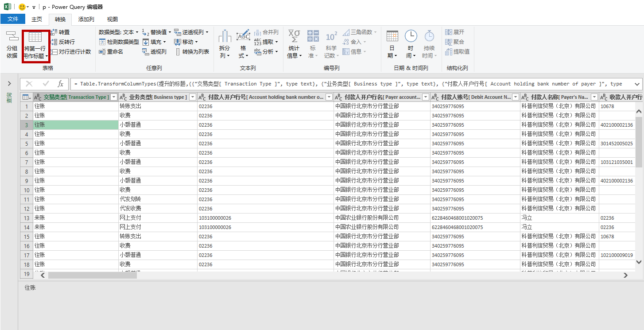The height and width of the screenshot is (330, 644).
Task: Click cell '冯立' in row 13
Action: pyautogui.click(x=559, y=218)
